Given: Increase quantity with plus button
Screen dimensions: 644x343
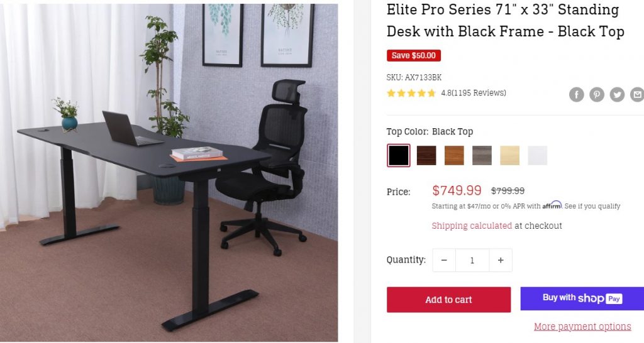Looking at the screenshot, I should 501,260.
